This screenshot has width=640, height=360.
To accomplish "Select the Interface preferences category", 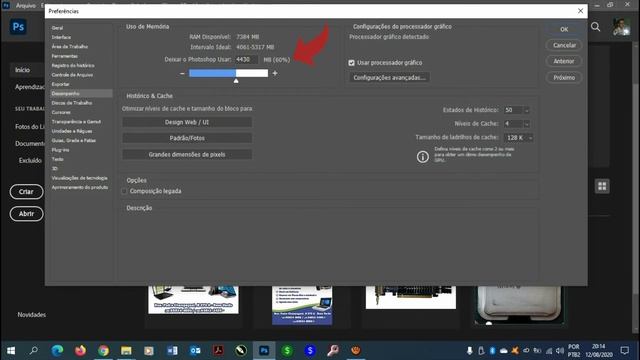I will pyautogui.click(x=61, y=37).
